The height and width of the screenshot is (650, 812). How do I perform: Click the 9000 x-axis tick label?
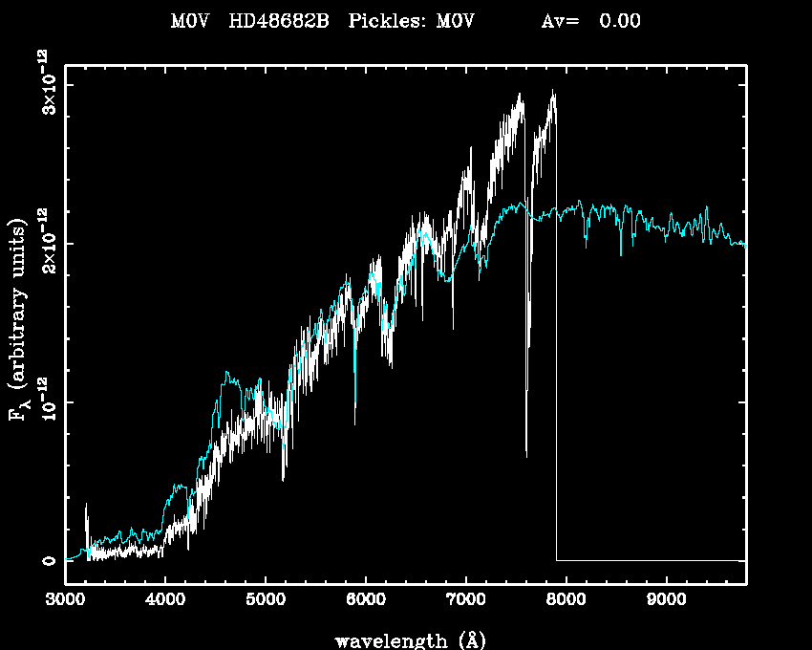coord(666,599)
